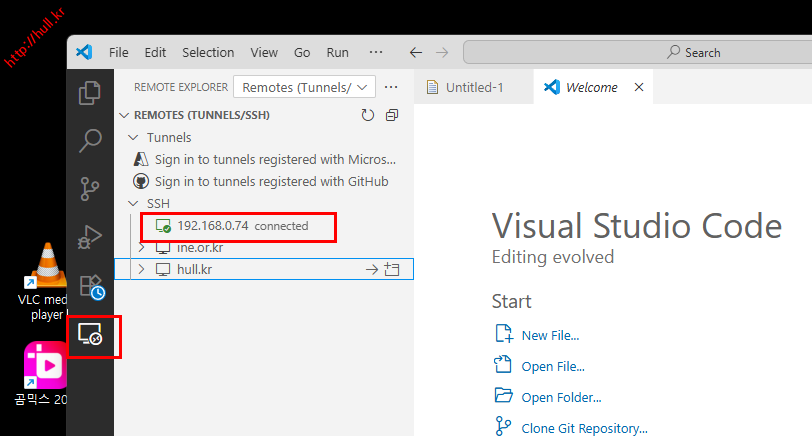Open the Source Control view

pos(90,188)
